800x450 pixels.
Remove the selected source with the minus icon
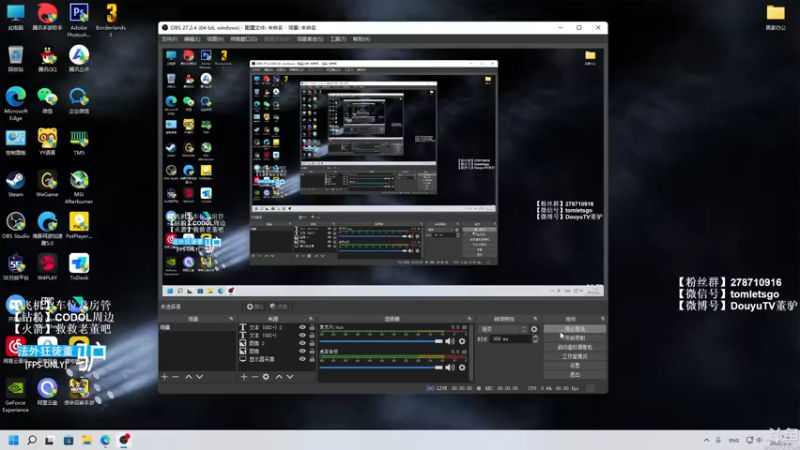click(255, 377)
